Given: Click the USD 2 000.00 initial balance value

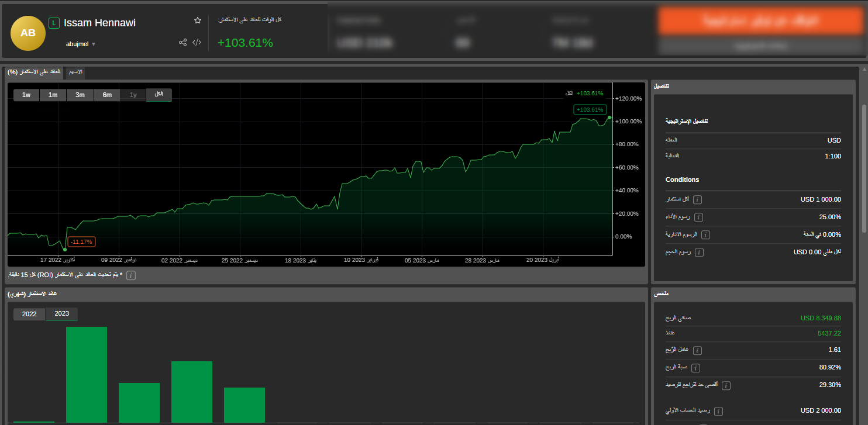Looking at the screenshot, I should tap(821, 411).
